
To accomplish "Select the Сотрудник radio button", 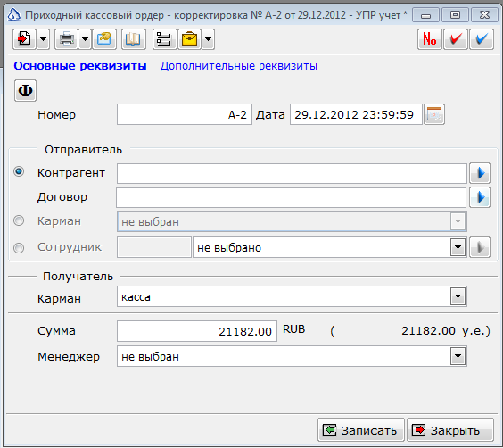I will pyautogui.click(x=19, y=248).
